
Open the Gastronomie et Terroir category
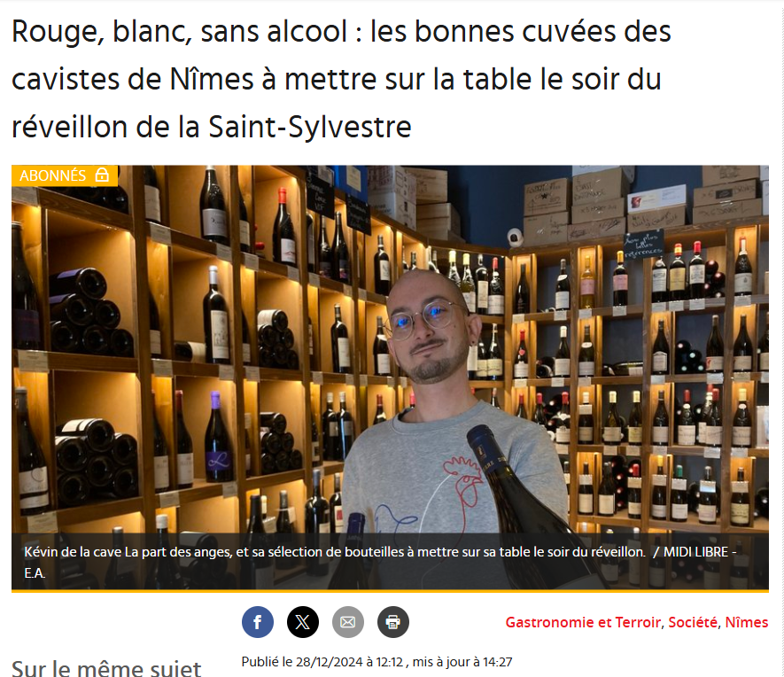pyautogui.click(x=583, y=622)
